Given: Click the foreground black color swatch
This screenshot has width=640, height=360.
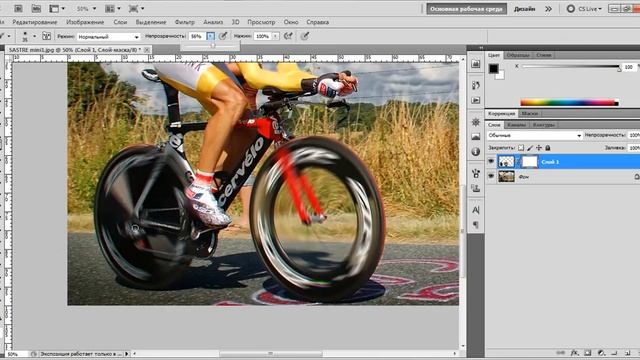Looking at the screenshot, I should coord(493,69).
